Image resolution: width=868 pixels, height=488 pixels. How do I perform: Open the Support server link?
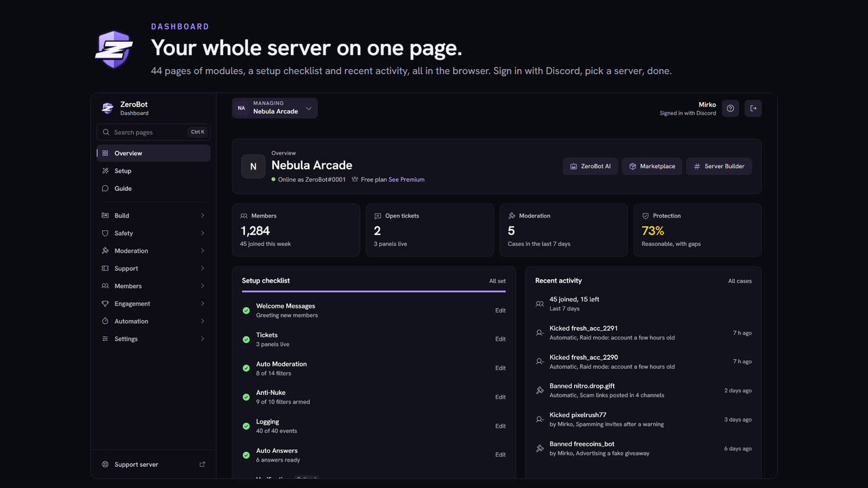[x=153, y=464]
